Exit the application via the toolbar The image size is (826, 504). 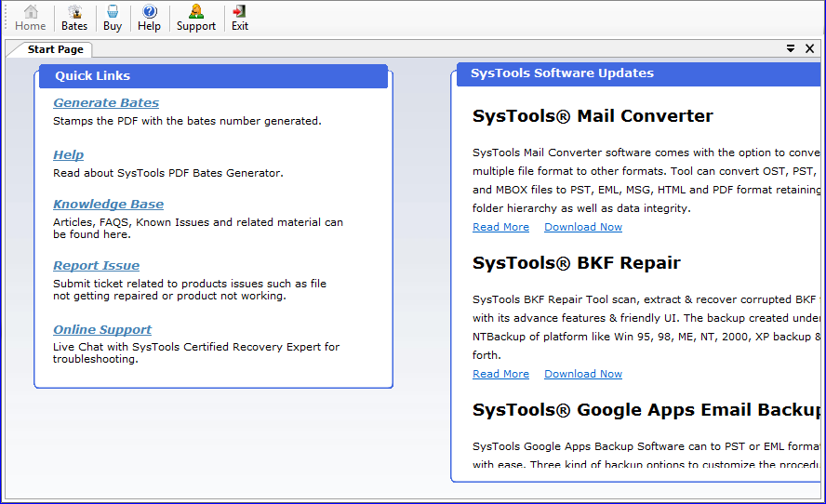(x=240, y=19)
